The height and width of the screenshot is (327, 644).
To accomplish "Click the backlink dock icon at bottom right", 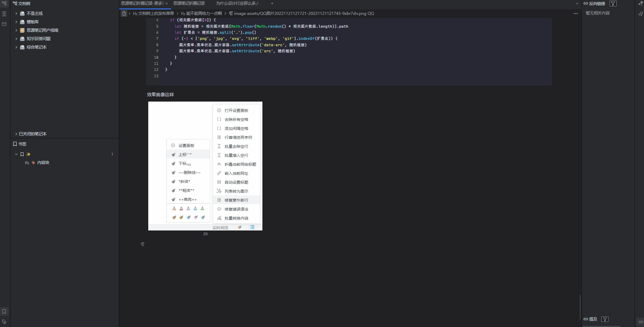I will [x=641, y=322].
